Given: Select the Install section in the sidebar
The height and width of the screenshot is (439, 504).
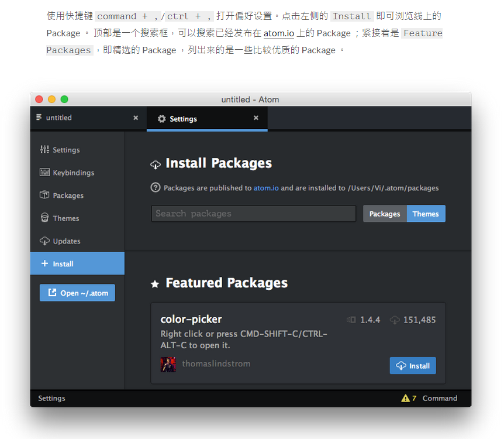Looking at the screenshot, I should pos(77,263).
